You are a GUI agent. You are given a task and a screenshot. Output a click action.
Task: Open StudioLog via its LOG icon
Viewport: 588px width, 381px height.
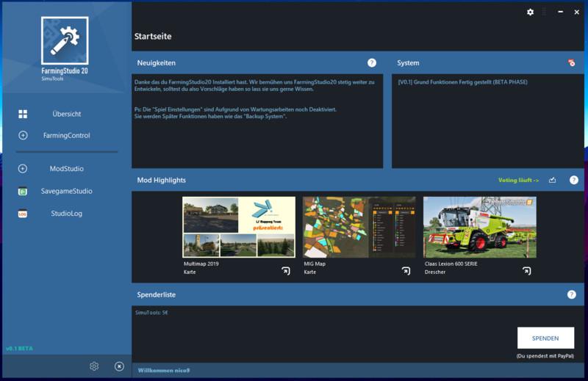coord(23,214)
